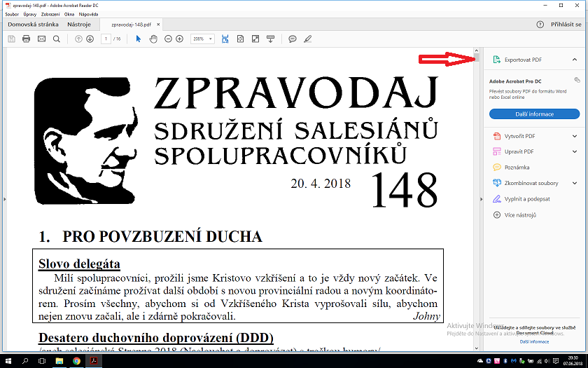Expand the Vytvořit PDF section

[575, 135]
